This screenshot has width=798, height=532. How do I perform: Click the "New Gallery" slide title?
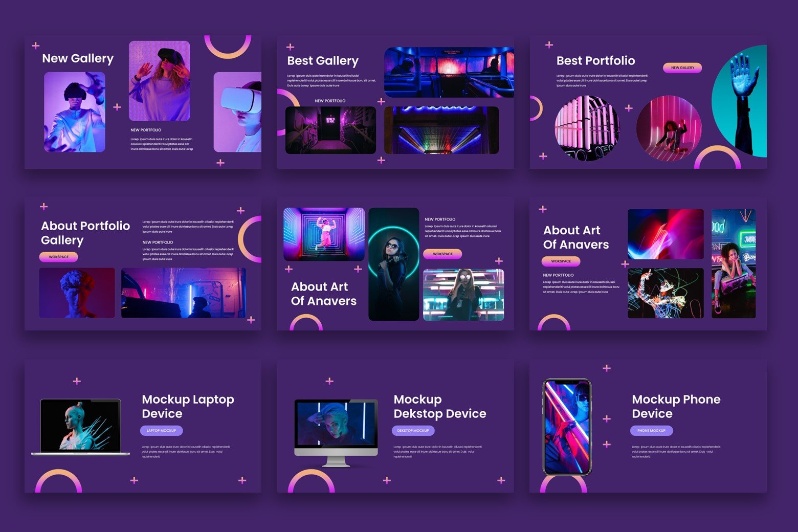(78, 58)
